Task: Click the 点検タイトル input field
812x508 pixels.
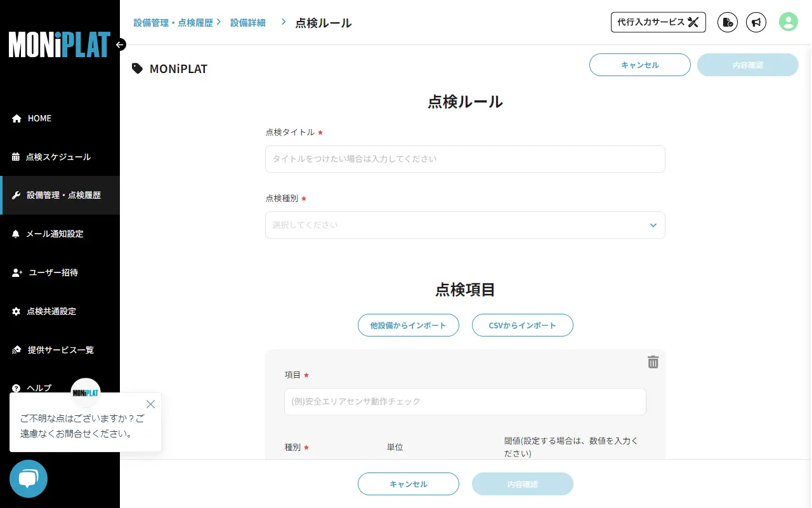Action: click(465, 159)
